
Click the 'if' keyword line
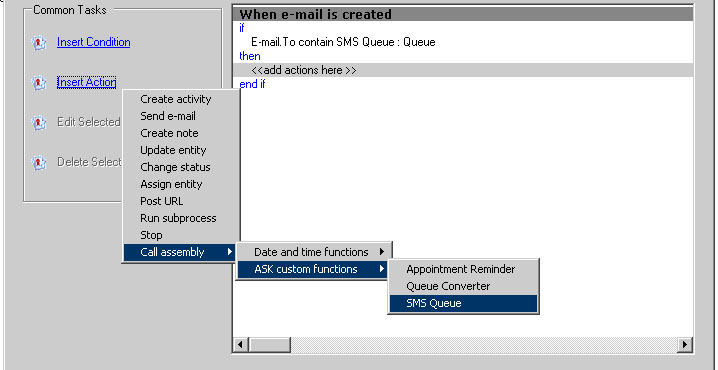pos(242,28)
